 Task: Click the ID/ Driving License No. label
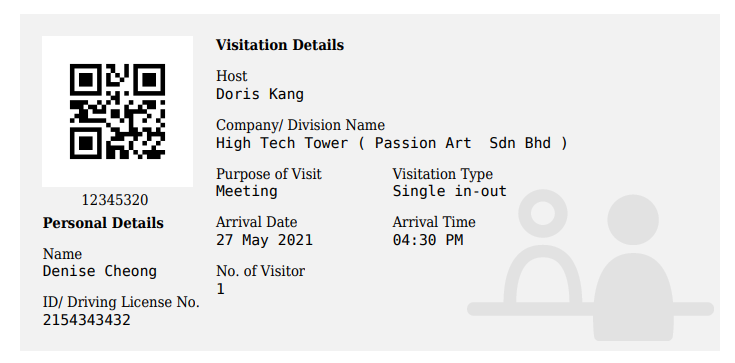point(121,302)
